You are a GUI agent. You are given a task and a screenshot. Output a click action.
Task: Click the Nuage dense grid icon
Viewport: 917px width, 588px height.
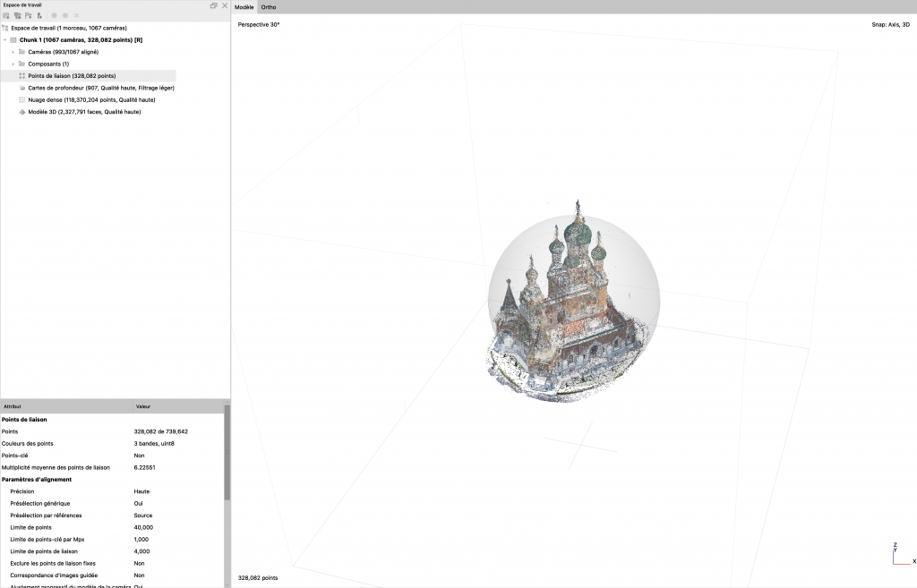[x=22, y=100]
